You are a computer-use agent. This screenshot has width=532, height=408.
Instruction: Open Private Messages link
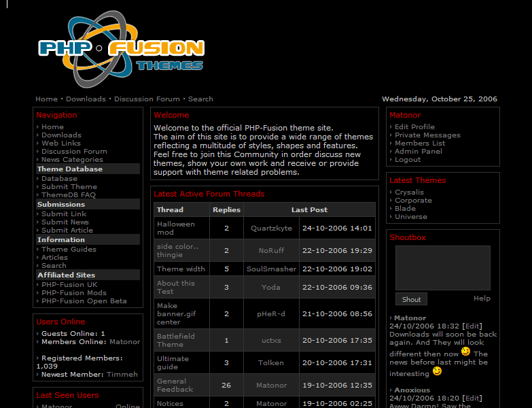click(427, 135)
